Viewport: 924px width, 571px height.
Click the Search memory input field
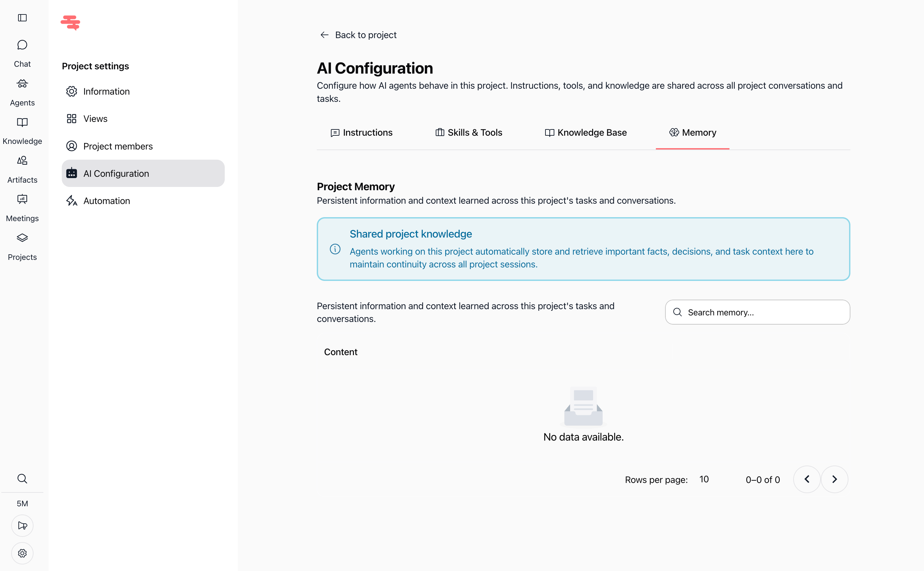[x=757, y=312]
